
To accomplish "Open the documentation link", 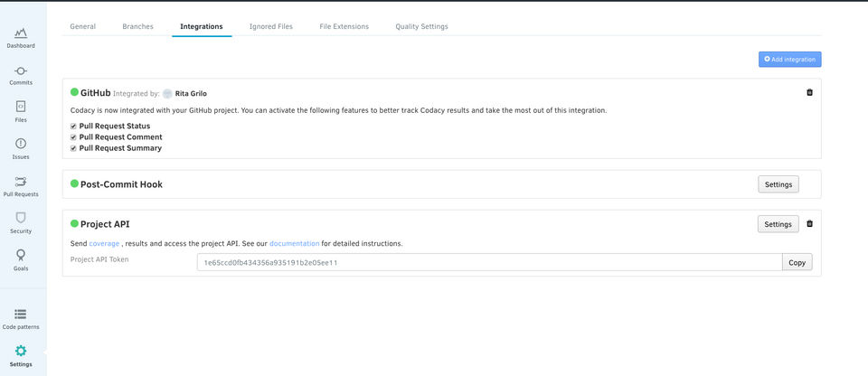I will point(295,243).
